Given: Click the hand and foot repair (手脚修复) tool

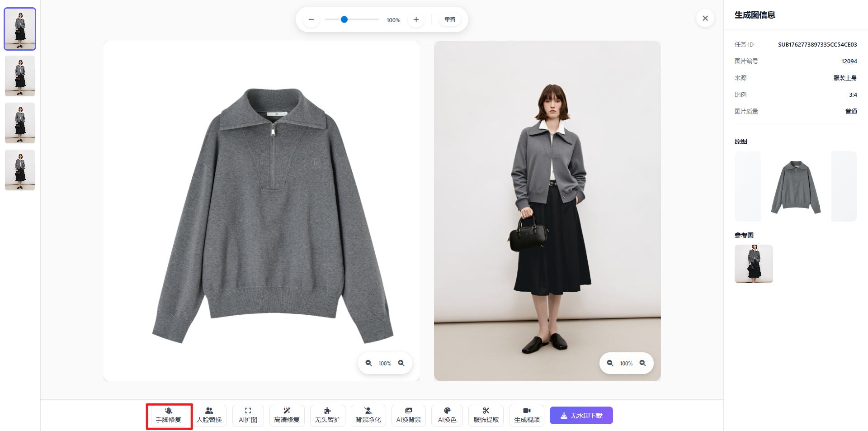Looking at the screenshot, I should (x=169, y=416).
